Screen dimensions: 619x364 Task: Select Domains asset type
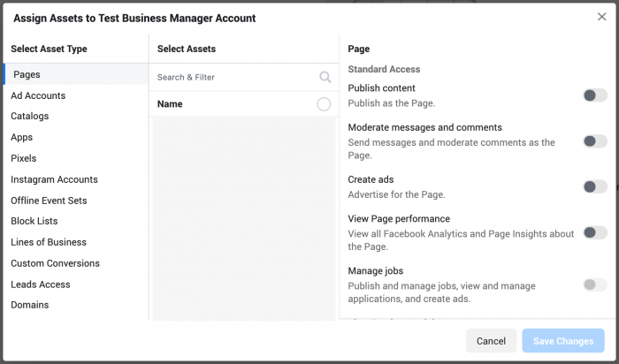click(x=29, y=305)
